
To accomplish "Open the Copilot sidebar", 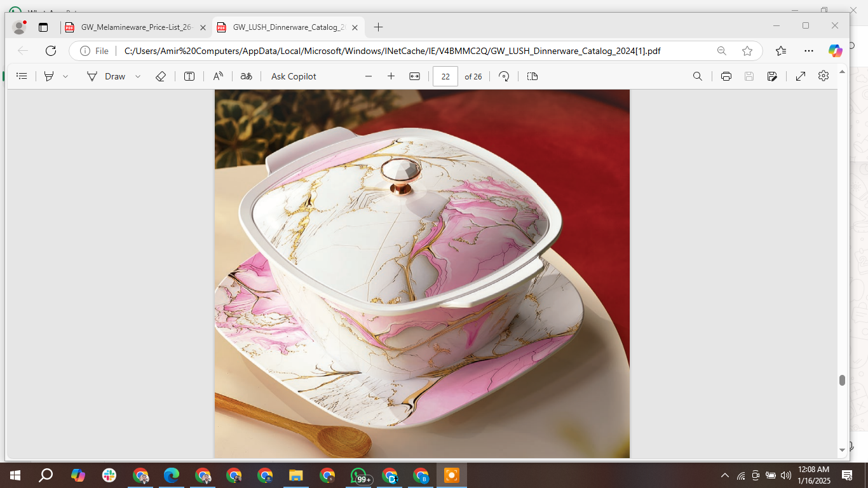I will 836,51.
